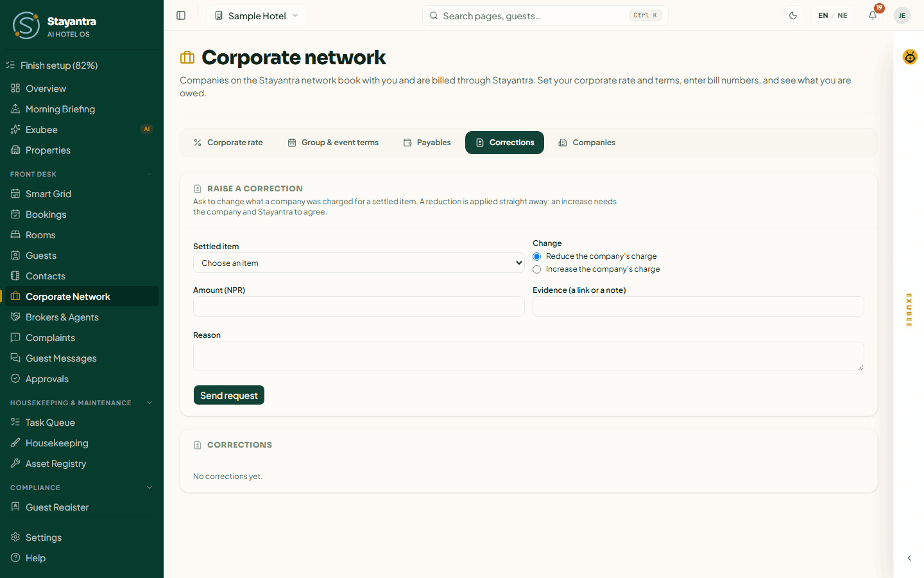The height and width of the screenshot is (578, 924).
Task: Switch language to NE
Action: click(x=843, y=15)
